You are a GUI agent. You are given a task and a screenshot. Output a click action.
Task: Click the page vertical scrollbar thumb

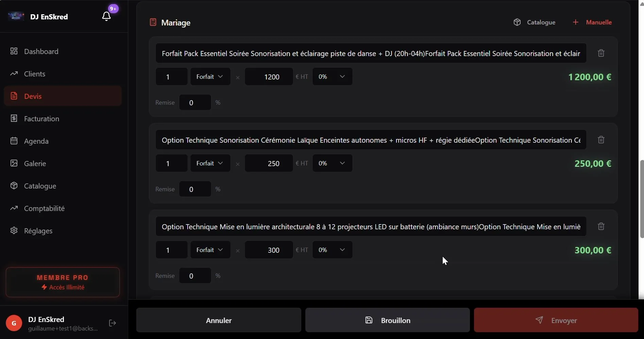click(642, 199)
